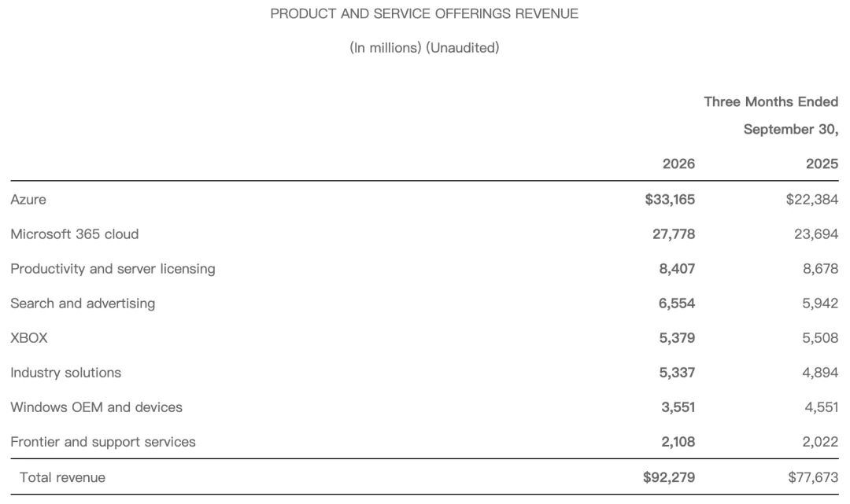
Task: Click total revenue 2025 value $77,673
Action: (x=813, y=477)
